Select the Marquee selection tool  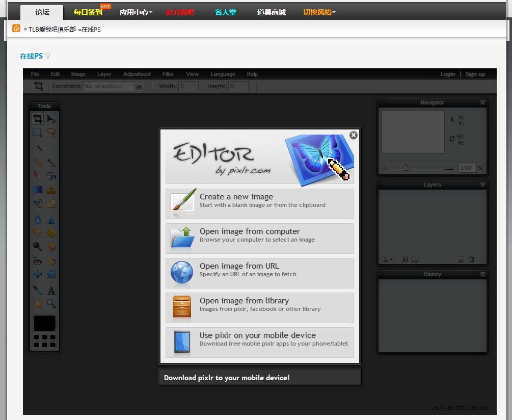38,133
